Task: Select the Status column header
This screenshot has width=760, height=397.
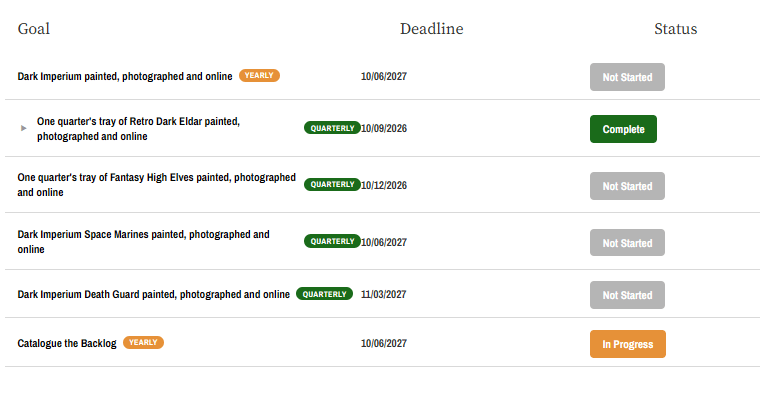Action: pyautogui.click(x=676, y=29)
